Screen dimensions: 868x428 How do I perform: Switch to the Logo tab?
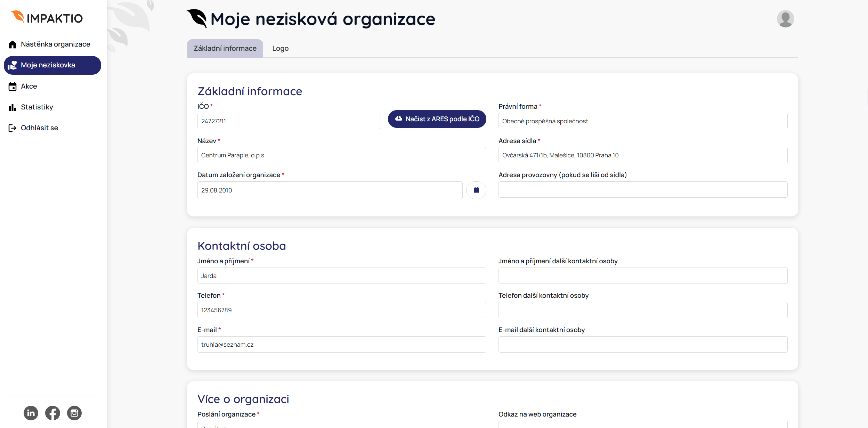(x=280, y=48)
